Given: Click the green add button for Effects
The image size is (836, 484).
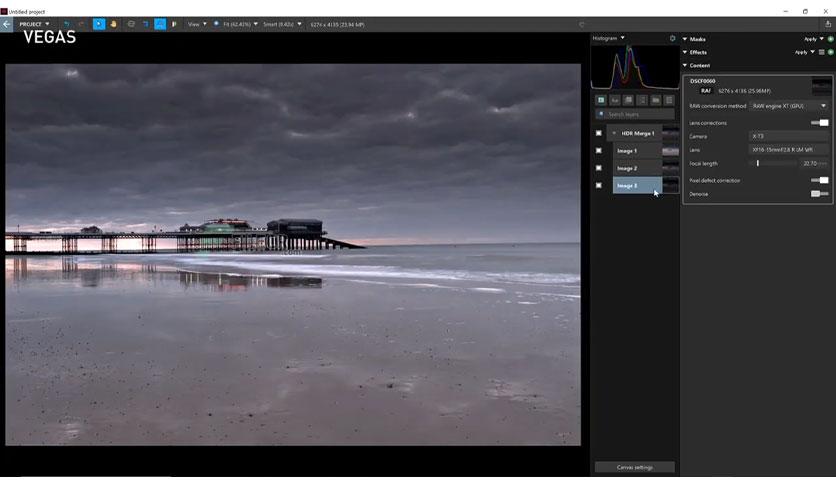Looking at the screenshot, I should click(830, 52).
